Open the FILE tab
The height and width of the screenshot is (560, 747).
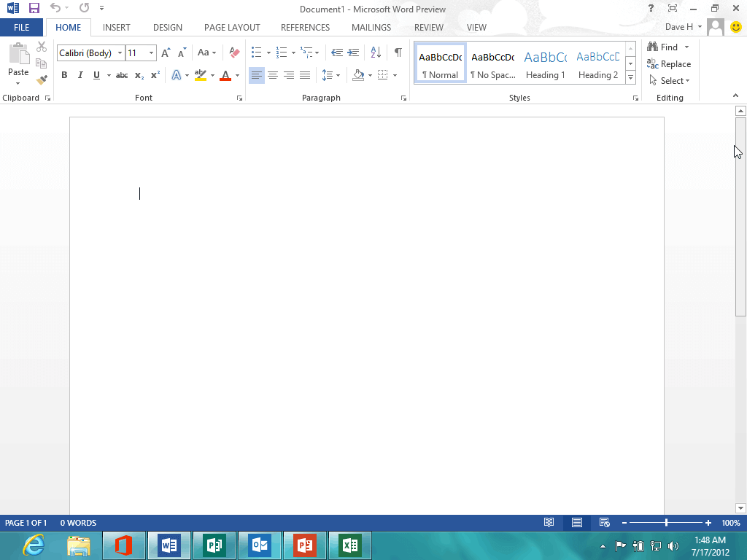tap(21, 27)
